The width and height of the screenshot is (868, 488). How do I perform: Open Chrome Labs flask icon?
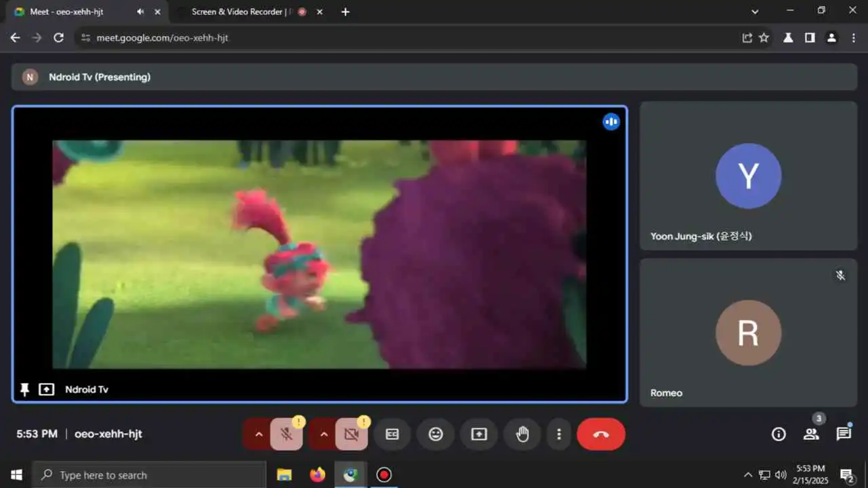(x=788, y=38)
